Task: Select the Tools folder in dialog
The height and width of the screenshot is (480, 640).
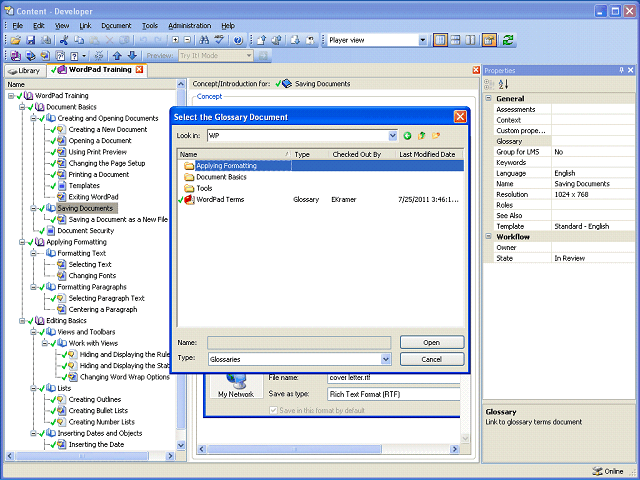Action: pyautogui.click(x=204, y=188)
